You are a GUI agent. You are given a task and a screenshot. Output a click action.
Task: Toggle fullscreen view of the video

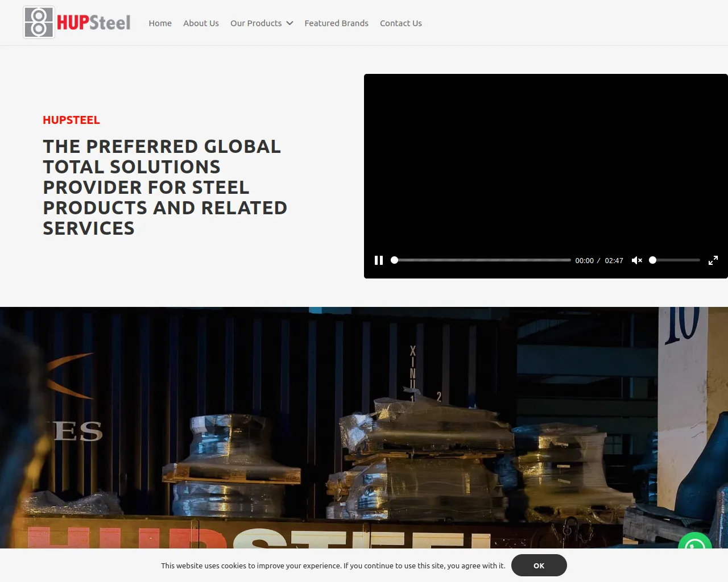(x=713, y=260)
